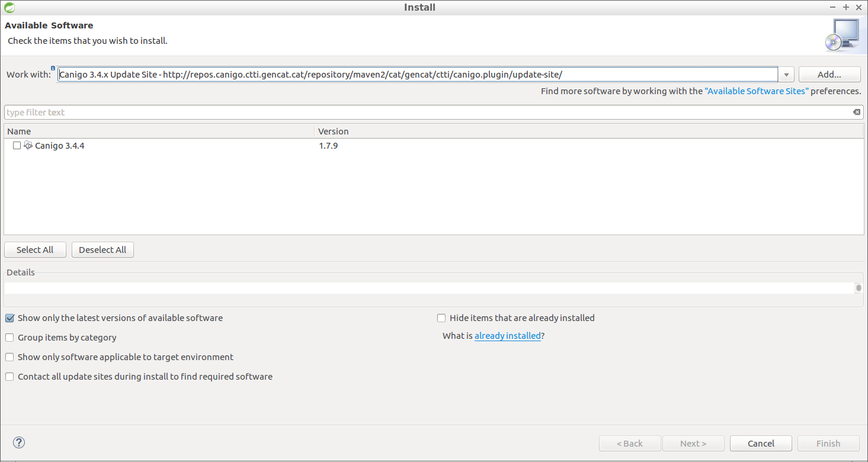Uncheck Show only the latest versions option
868x462 pixels.
click(9, 318)
